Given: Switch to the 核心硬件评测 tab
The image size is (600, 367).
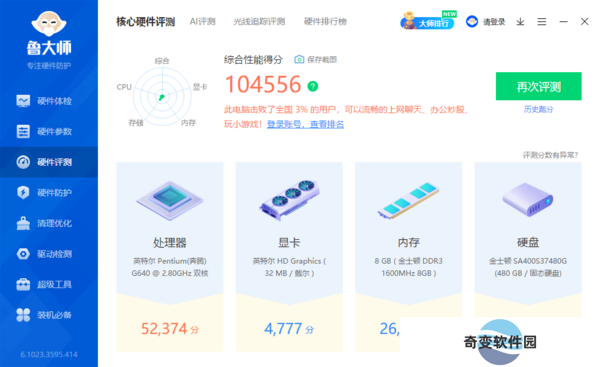Looking at the screenshot, I should pyautogui.click(x=145, y=22).
